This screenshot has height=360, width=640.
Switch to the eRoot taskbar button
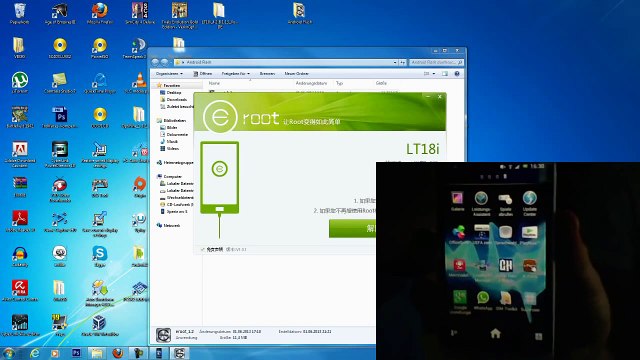point(179,353)
